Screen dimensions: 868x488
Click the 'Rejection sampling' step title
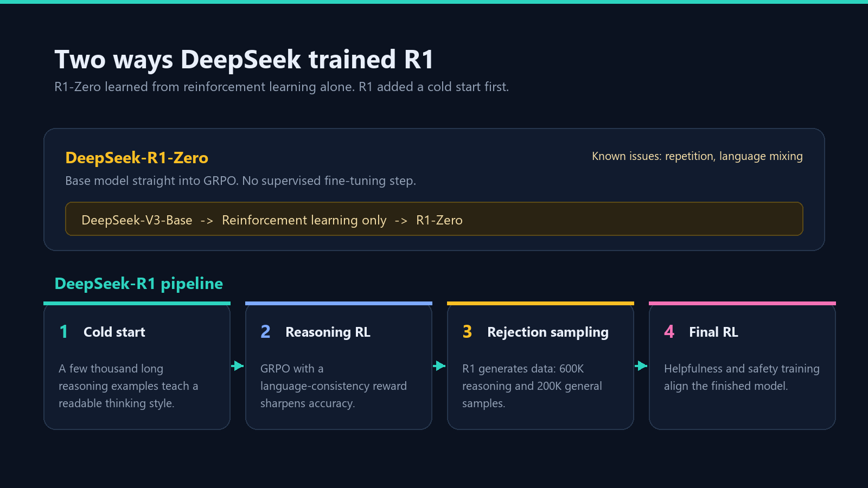click(x=548, y=332)
